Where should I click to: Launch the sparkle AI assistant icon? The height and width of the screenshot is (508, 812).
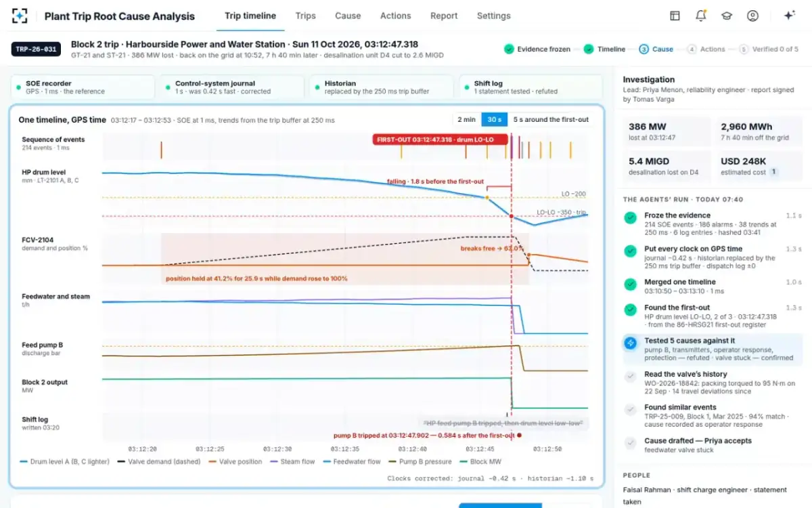(789, 16)
